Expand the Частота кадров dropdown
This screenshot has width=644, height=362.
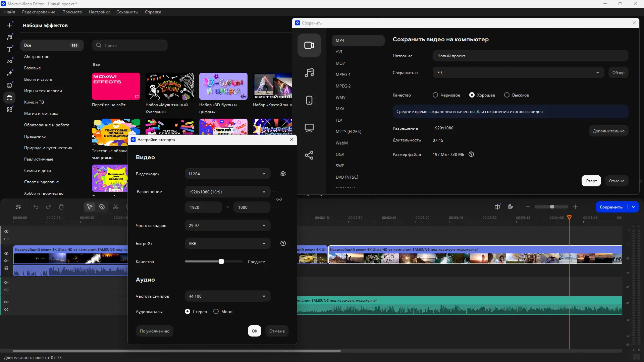(x=227, y=225)
